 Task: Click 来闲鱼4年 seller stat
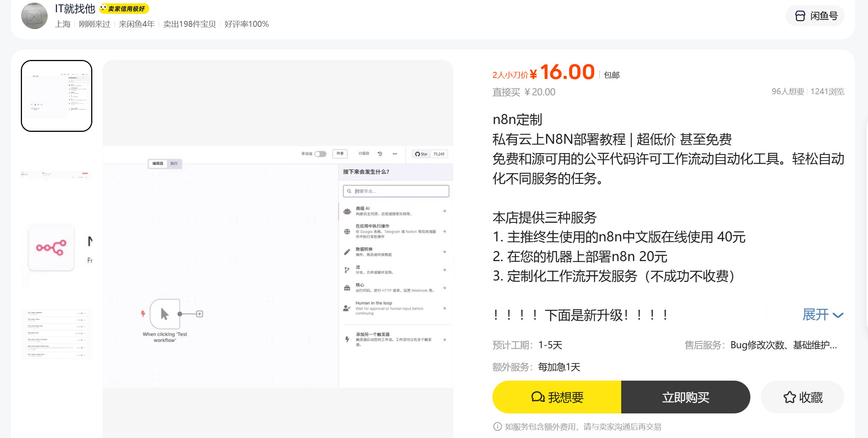137,24
